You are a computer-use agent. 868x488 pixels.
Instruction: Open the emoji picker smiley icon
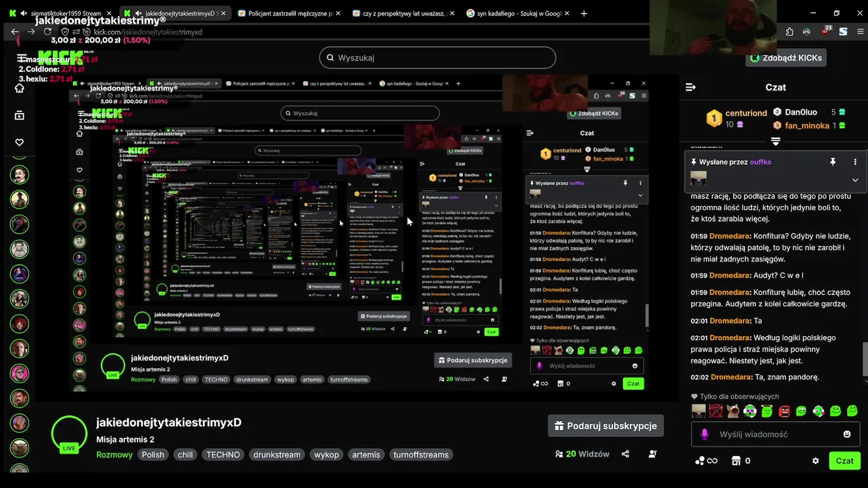click(x=847, y=434)
